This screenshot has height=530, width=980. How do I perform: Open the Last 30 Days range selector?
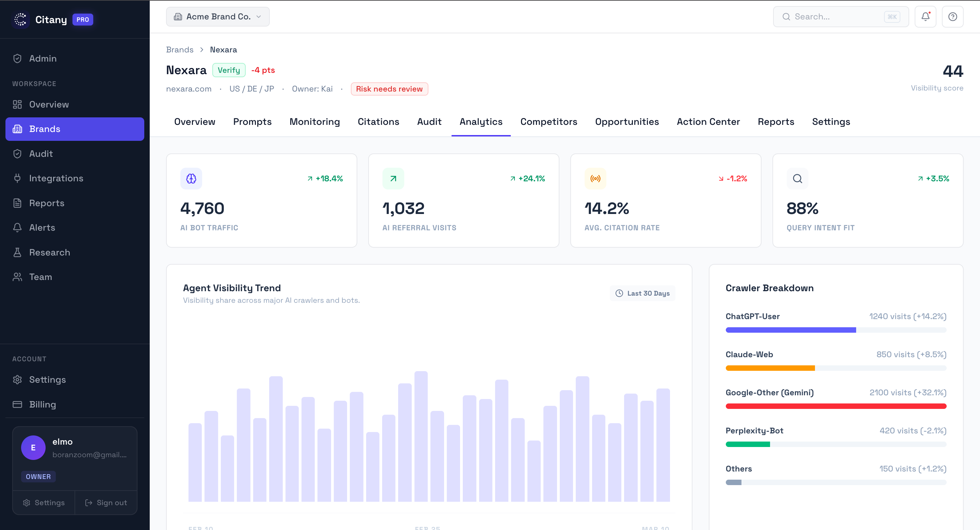[x=642, y=293]
